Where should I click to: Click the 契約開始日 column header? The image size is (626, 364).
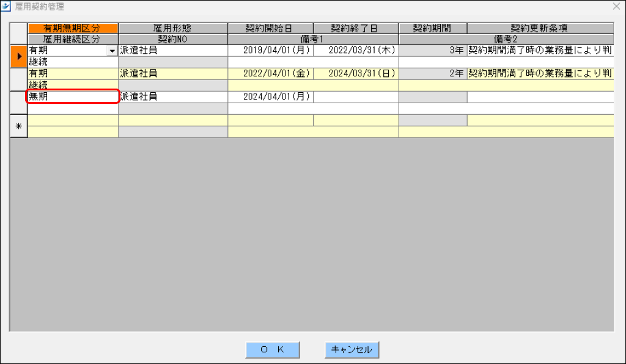[270, 28]
